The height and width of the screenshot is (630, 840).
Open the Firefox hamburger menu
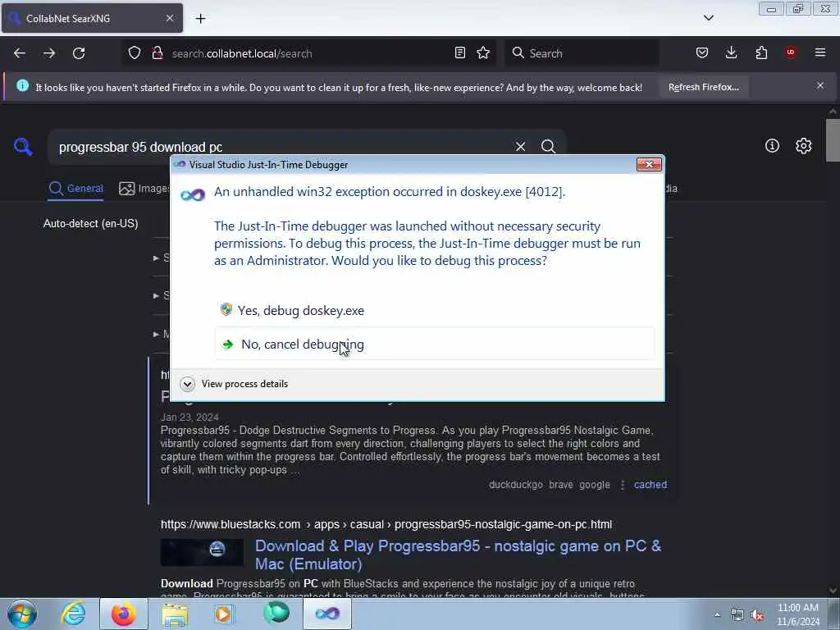820,52
